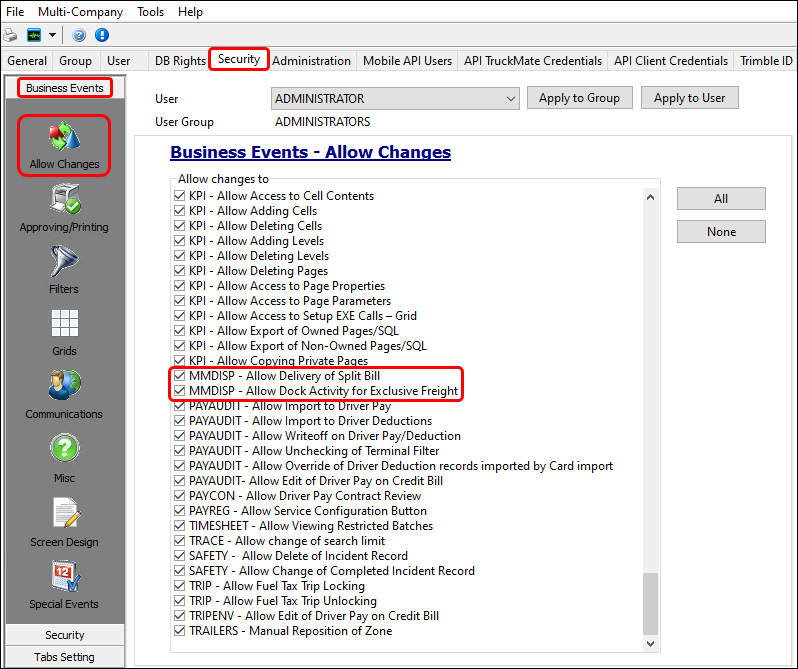The height and width of the screenshot is (669, 798).
Task: Toggle KPI - Allow Adding Cells checkbox
Action: [x=179, y=211]
